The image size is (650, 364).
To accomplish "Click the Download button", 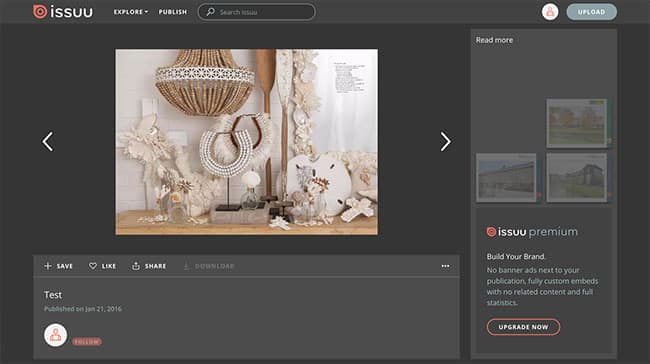I will [x=209, y=266].
